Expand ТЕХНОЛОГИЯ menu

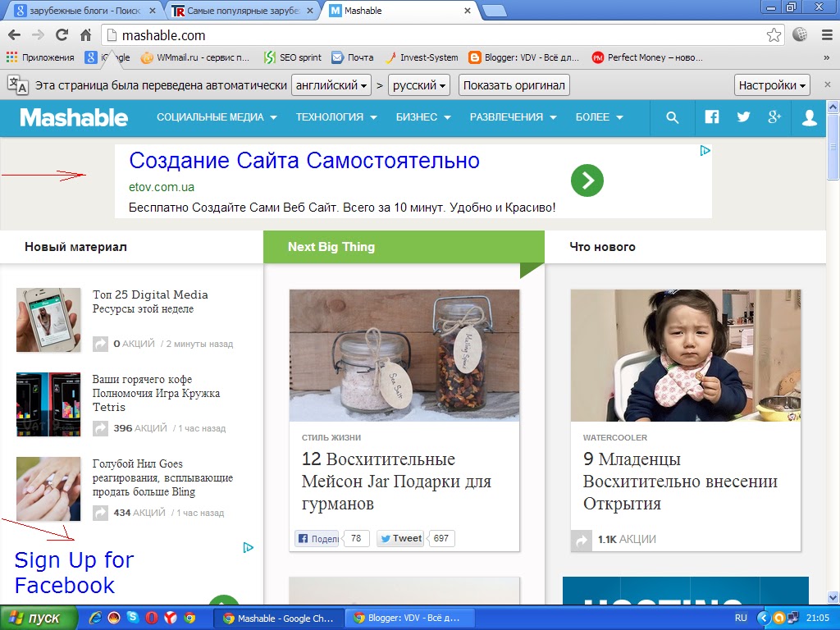(x=336, y=117)
